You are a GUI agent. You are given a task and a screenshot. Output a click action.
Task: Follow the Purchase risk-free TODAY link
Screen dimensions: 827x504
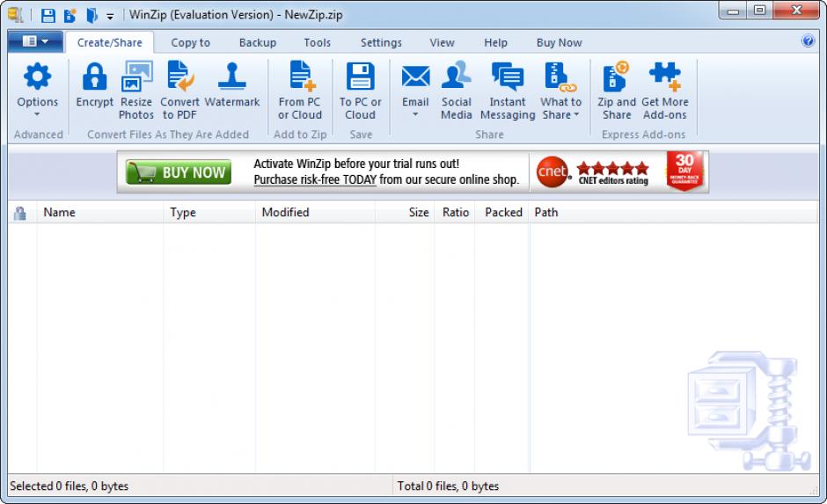pyautogui.click(x=315, y=179)
